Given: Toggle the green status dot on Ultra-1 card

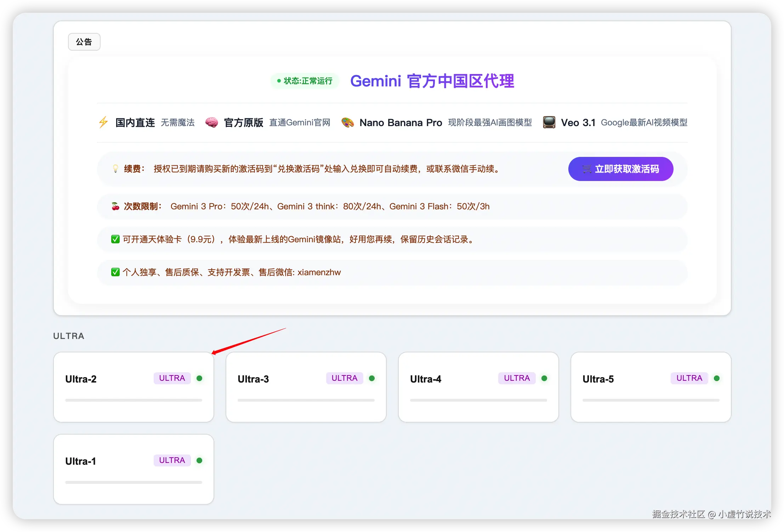Looking at the screenshot, I should 200,460.
